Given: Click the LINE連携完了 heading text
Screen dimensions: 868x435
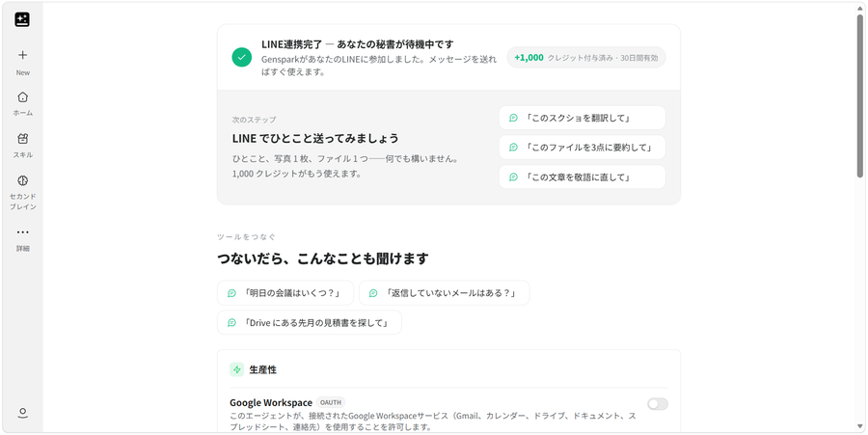Looking at the screenshot, I should click(x=358, y=44).
